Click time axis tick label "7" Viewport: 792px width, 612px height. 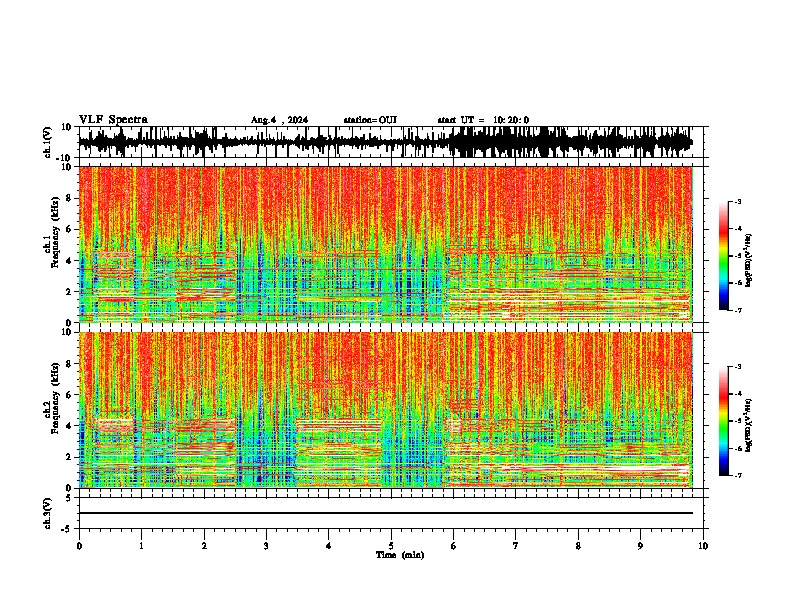516,546
